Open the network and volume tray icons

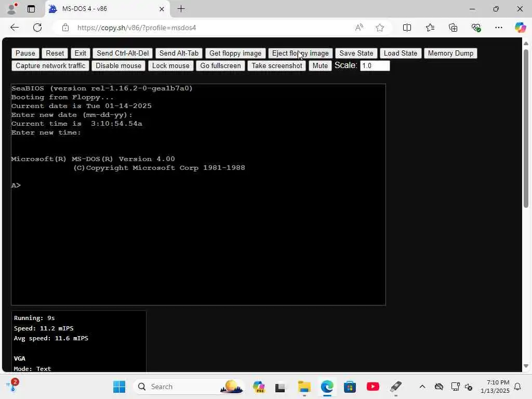point(462,387)
